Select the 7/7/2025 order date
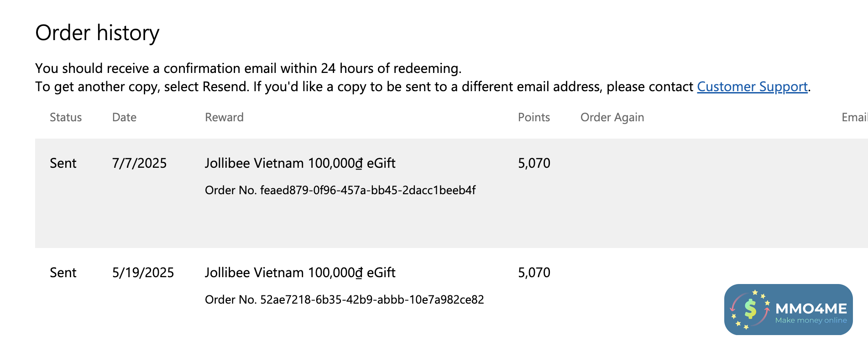868x341 pixels. 139,163
